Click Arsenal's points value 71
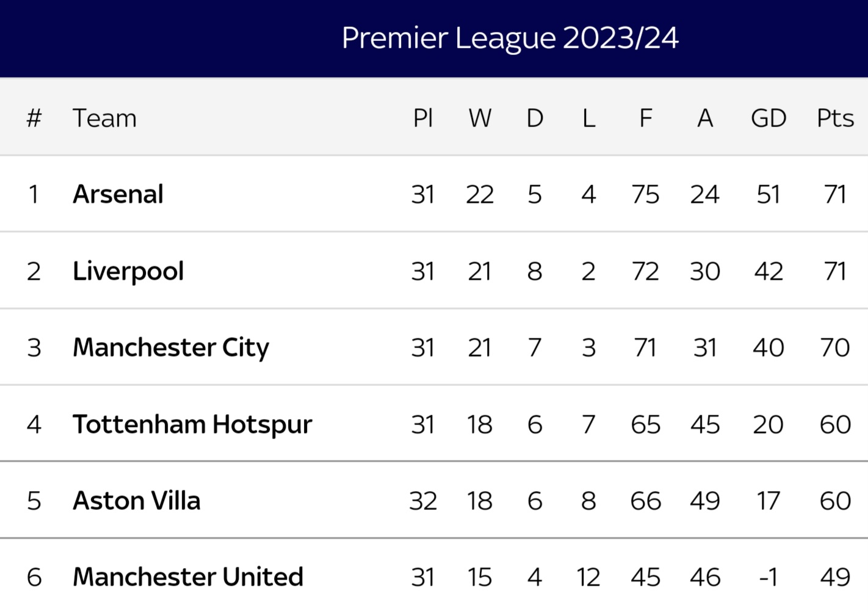Viewport: 868px width, 612px height. (835, 194)
